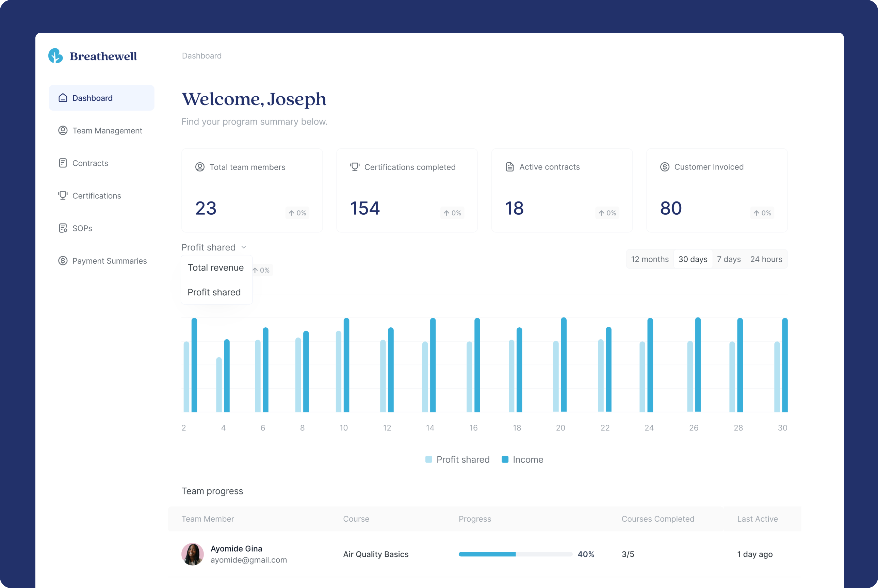The image size is (878, 588).
Task: Switch chart range to 7 days
Action: click(x=729, y=259)
